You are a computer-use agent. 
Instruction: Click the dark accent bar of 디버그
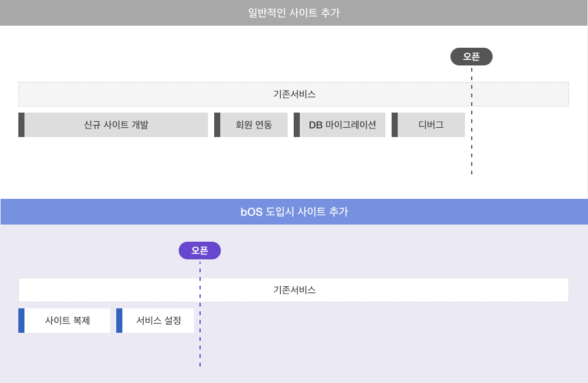point(395,125)
